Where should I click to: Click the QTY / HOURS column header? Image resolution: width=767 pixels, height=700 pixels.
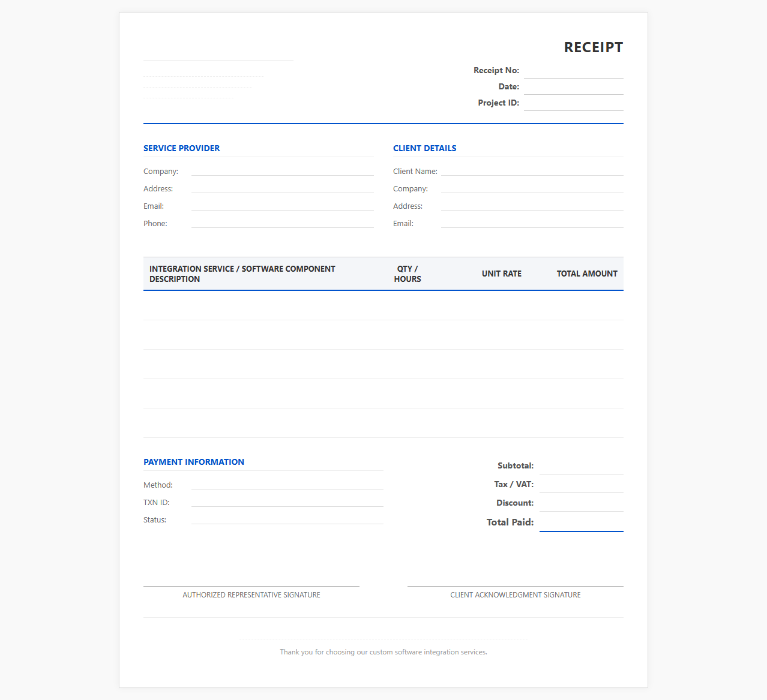pos(408,274)
